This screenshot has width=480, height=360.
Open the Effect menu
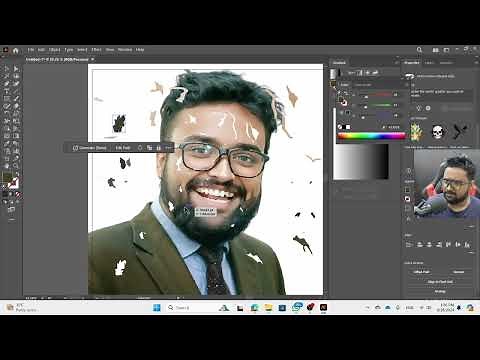[96, 50]
